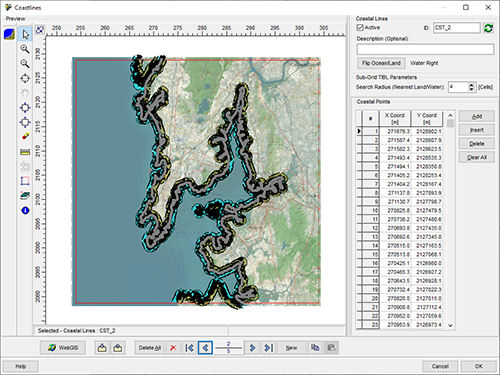Open the WebGIS tool
Screen dimensions: 500x375
[x=63, y=348]
